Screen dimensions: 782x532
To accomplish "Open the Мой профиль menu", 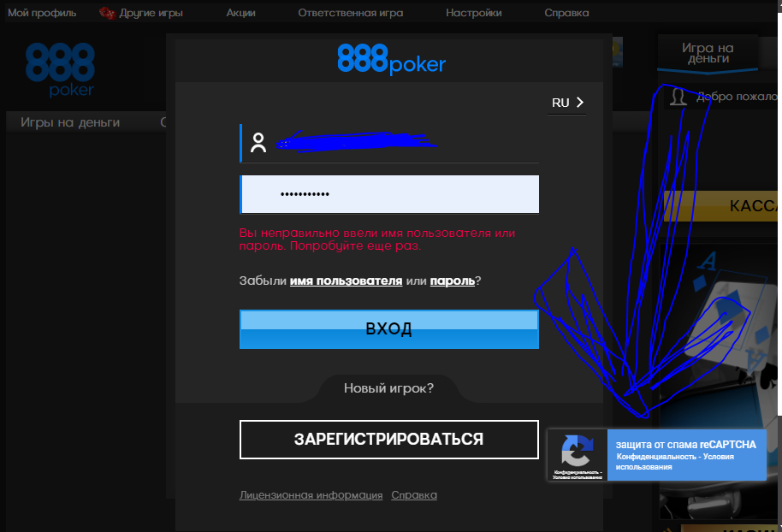I will tap(42, 13).
